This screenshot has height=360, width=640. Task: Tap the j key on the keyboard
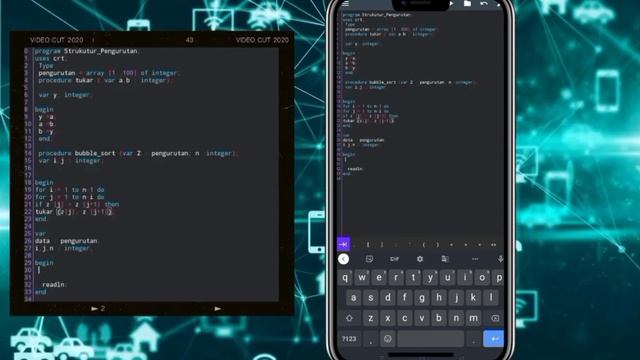tap(456, 298)
